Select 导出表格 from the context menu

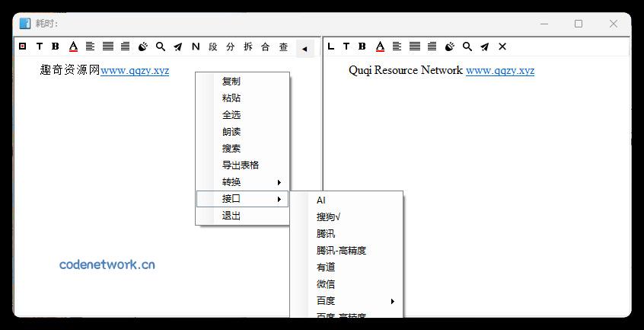[241, 165]
